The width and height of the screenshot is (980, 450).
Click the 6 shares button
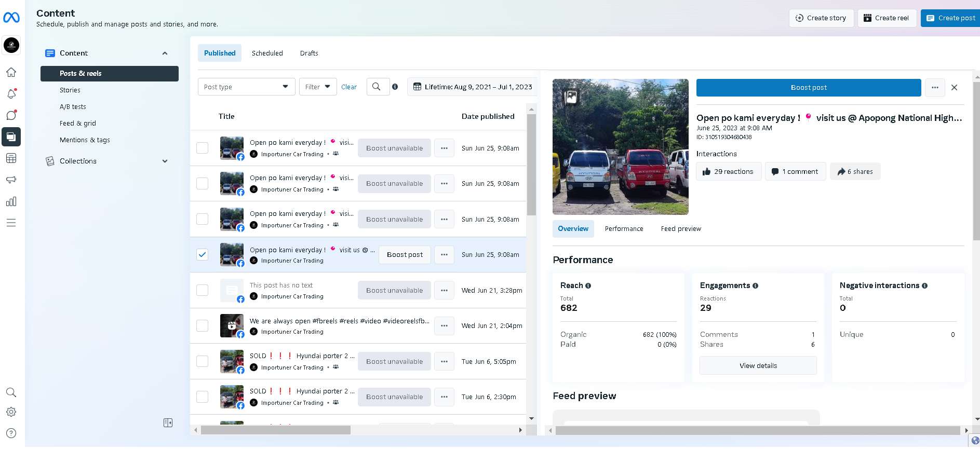(855, 172)
